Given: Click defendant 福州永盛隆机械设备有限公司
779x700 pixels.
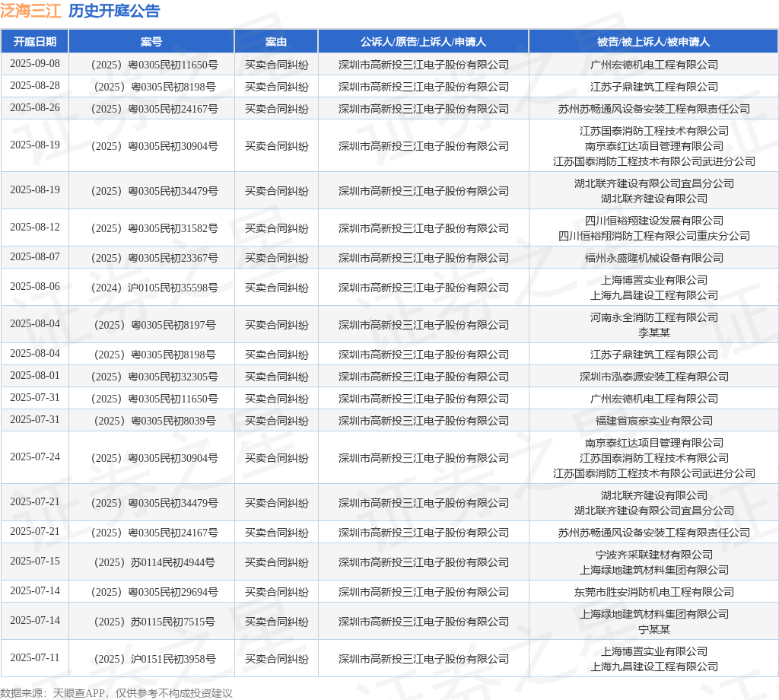Looking at the screenshot, I should pos(653,259).
